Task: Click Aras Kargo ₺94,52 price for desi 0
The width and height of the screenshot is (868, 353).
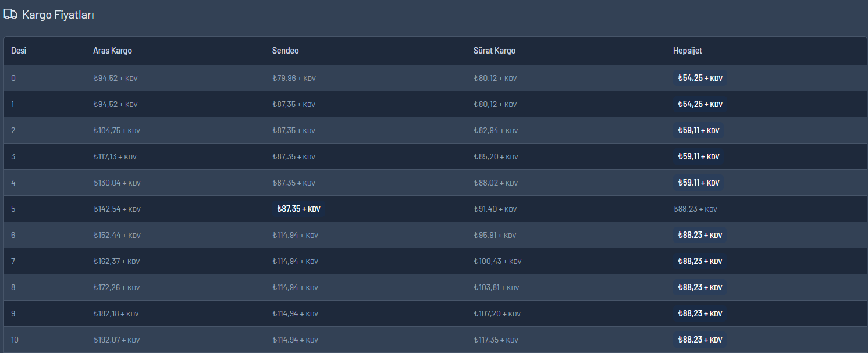Action: [115, 78]
